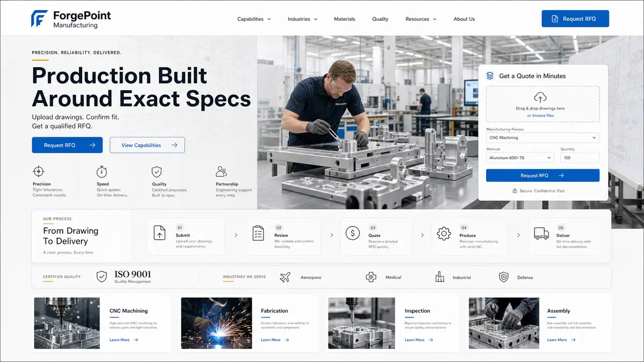The image size is (644, 362).
Task: Click the Produce step gear icon
Action: [444, 233]
